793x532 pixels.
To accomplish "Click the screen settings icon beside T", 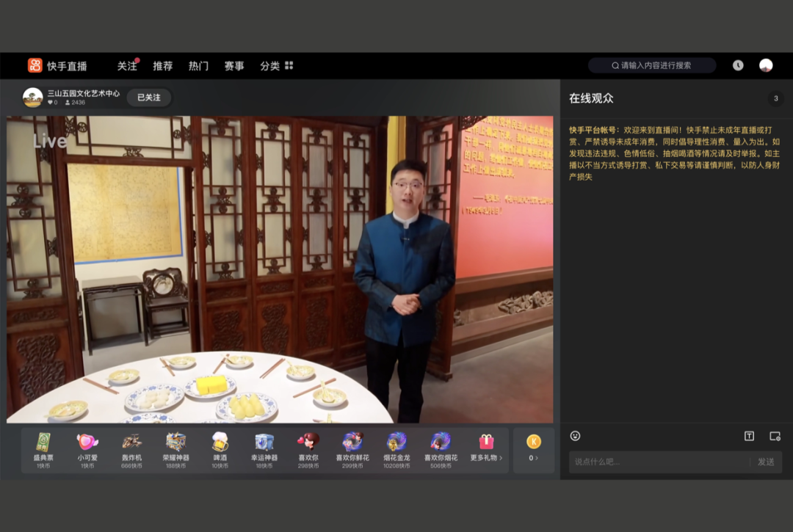I will pyautogui.click(x=775, y=436).
